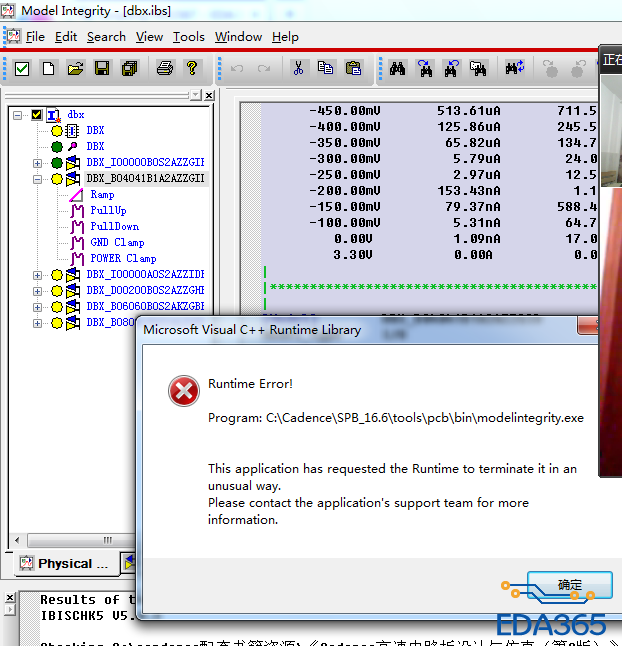Click the Find in Files binoculars icon
The height and width of the screenshot is (646, 622).
tap(478, 68)
